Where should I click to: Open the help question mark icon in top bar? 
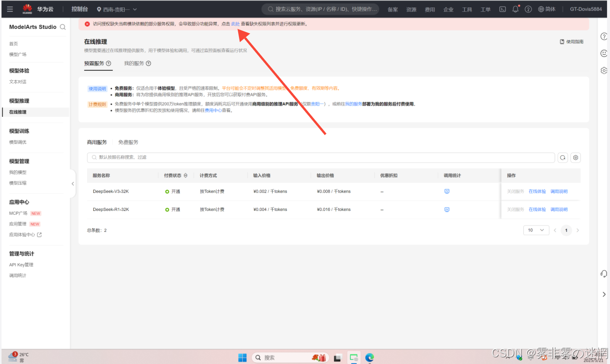click(x=528, y=9)
